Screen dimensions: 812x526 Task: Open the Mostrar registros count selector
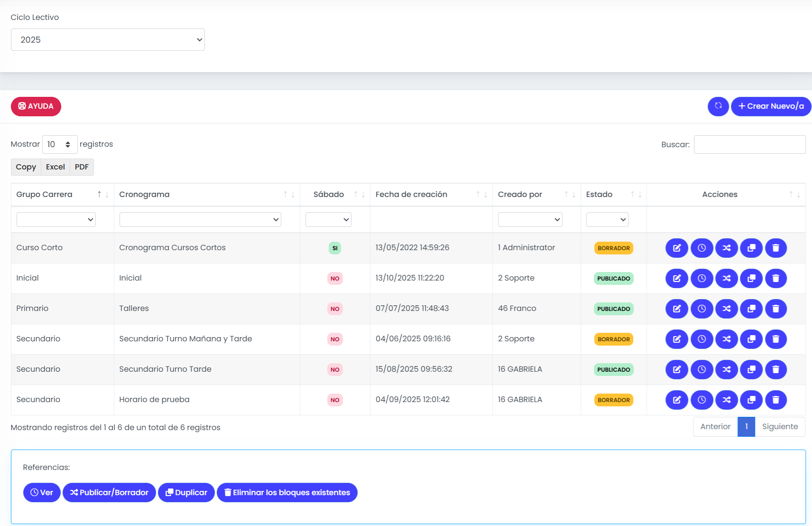coord(60,144)
